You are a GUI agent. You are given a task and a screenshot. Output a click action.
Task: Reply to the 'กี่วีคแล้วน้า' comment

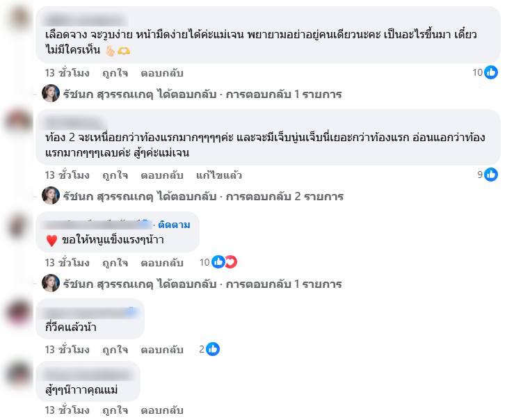click(162, 350)
